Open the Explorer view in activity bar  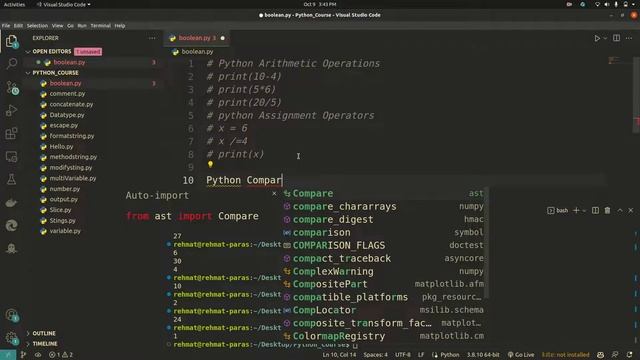coord(11,41)
